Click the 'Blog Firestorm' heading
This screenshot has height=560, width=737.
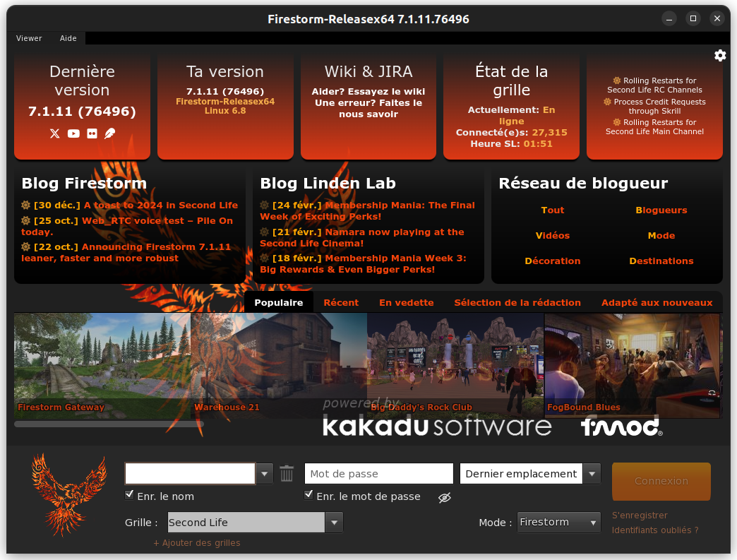(84, 184)
